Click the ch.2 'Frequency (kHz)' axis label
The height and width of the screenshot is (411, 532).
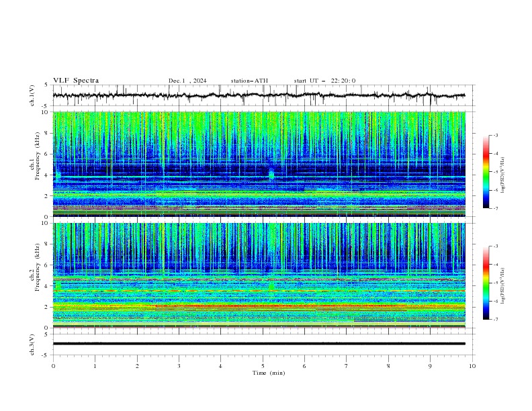pyautogui.click(x=38, y=267)
